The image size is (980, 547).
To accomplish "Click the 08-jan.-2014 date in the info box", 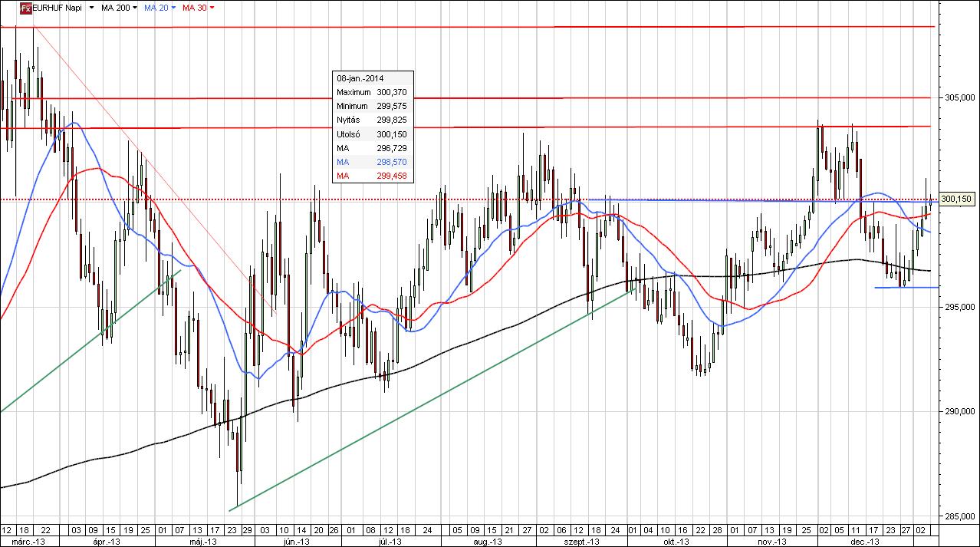I will (360, 78).
